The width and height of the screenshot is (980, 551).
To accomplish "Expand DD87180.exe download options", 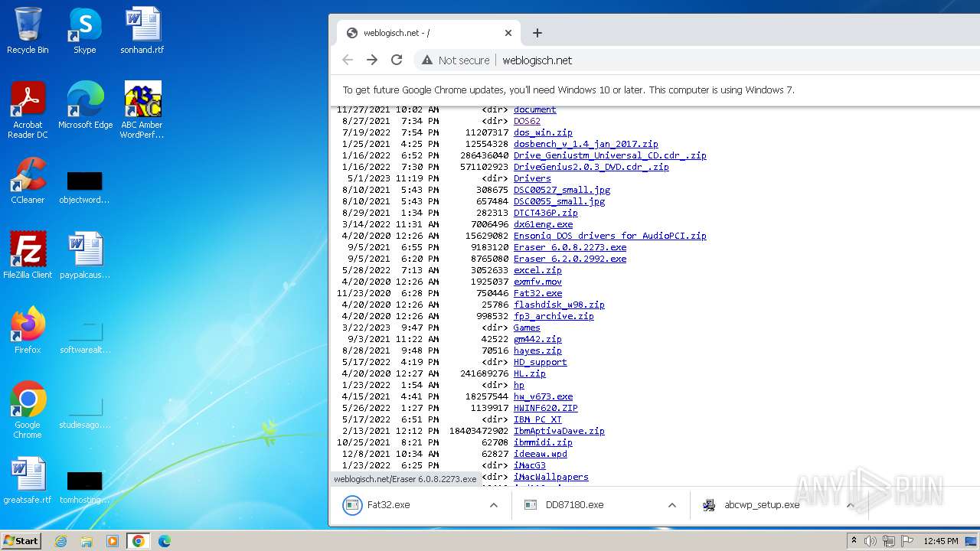I will pos(671,505).
